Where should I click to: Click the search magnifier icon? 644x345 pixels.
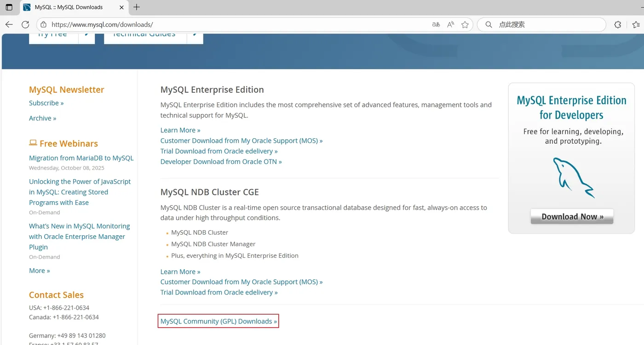coord(489,25)
